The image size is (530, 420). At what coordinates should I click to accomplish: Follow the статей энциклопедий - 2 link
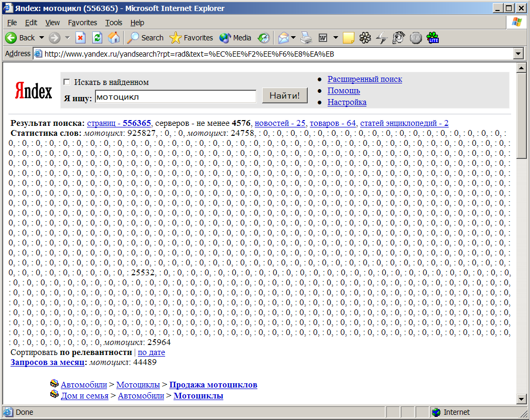click(x=404, y=123)
